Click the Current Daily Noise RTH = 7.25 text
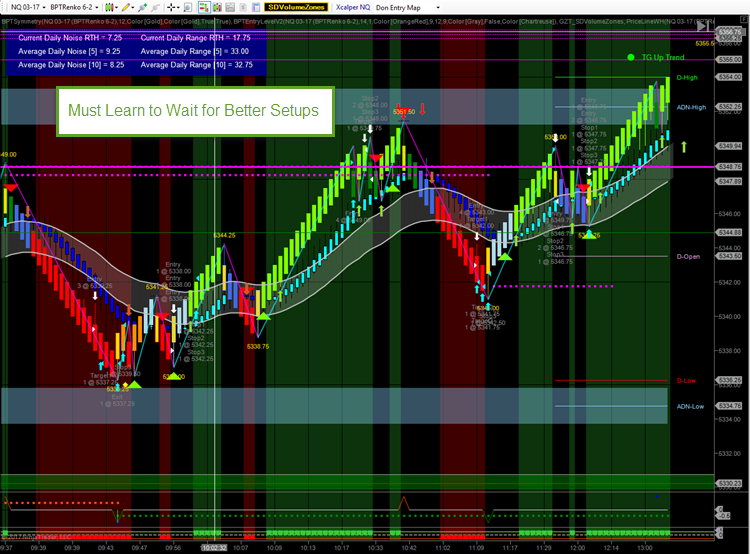Viewport: 750px width, 554px height. click(x=70, y=38)
